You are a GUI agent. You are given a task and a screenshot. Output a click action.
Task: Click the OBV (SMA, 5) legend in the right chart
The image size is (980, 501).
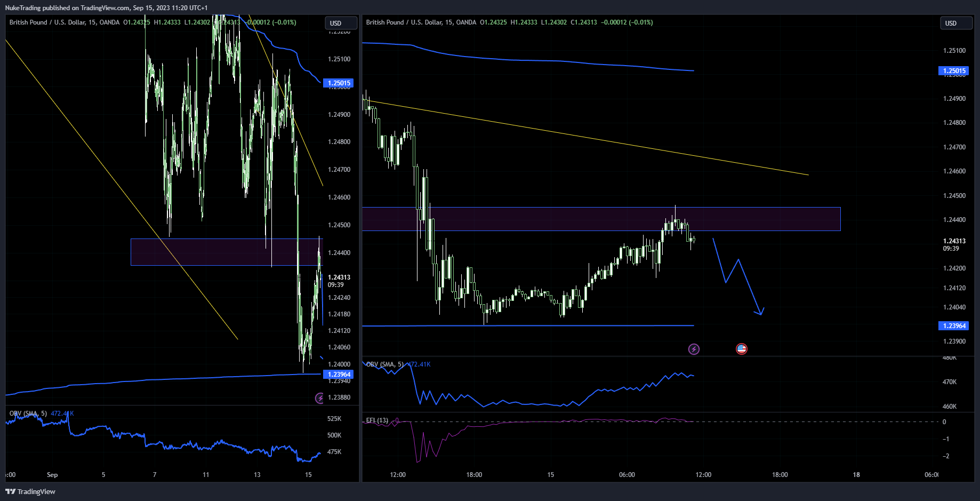point(384,364)
